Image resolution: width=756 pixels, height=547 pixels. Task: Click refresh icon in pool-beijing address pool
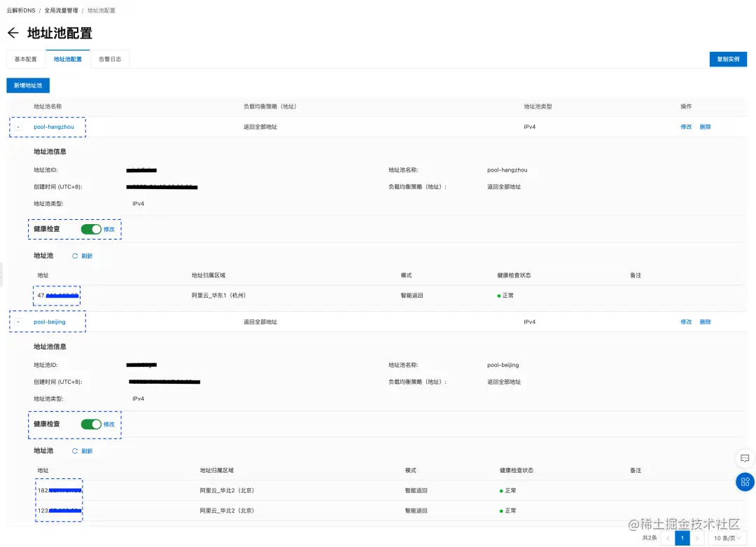pos(75,451)
